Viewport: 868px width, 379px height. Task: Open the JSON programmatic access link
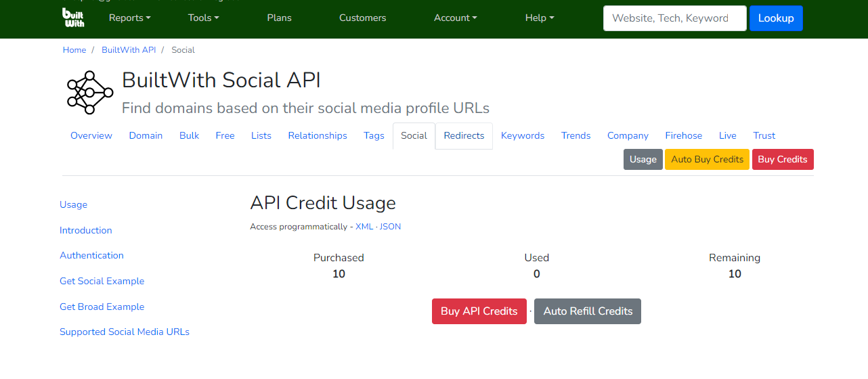[390, 227]
